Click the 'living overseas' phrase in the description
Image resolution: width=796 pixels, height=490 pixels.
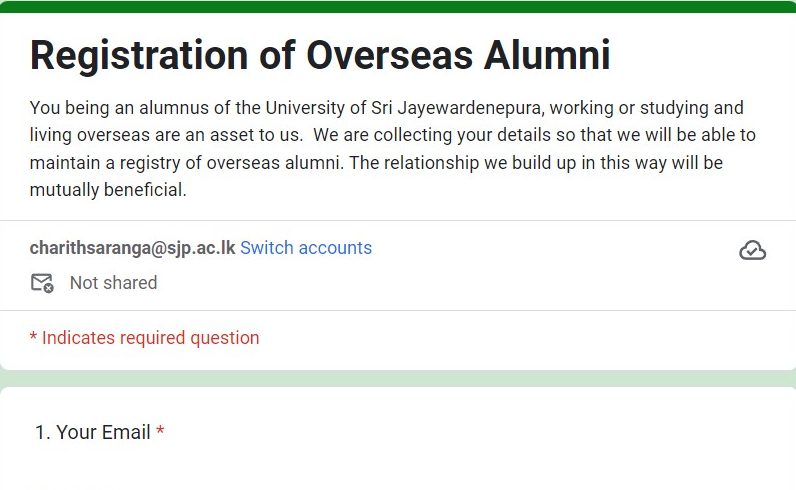pyautogui.click(x=86, y=135)
